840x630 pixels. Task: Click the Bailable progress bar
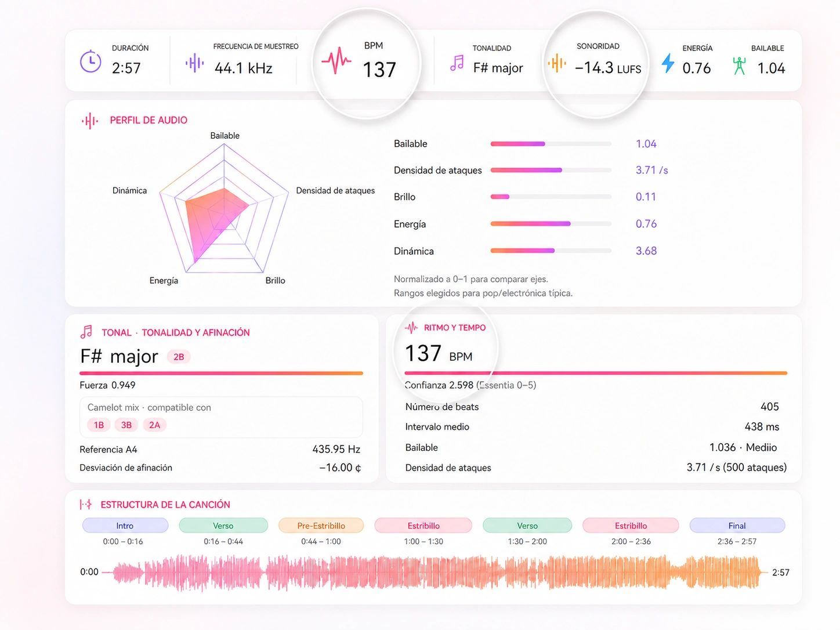pyautogui.click(x=551, y=144)
